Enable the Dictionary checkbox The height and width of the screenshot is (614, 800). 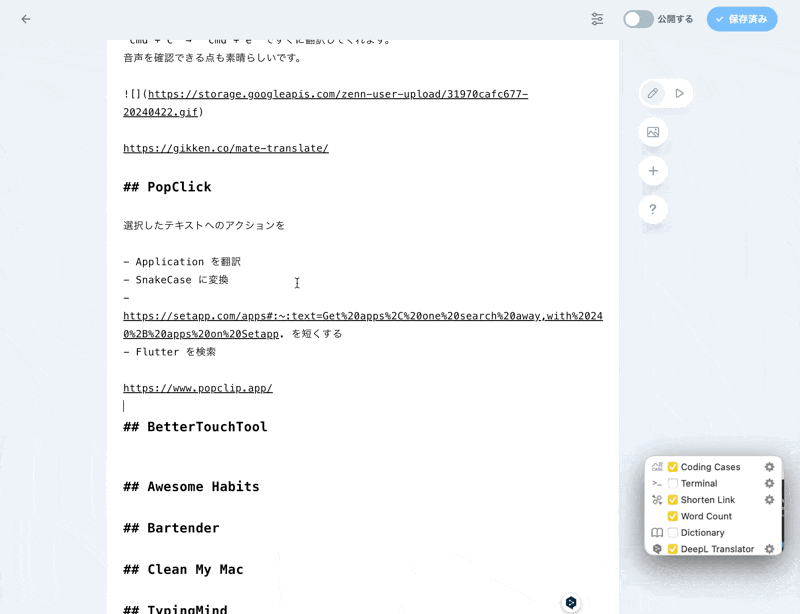coord(672,532)
